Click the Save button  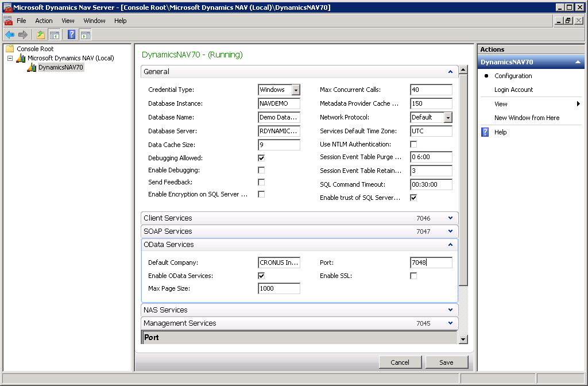[446, 362]
